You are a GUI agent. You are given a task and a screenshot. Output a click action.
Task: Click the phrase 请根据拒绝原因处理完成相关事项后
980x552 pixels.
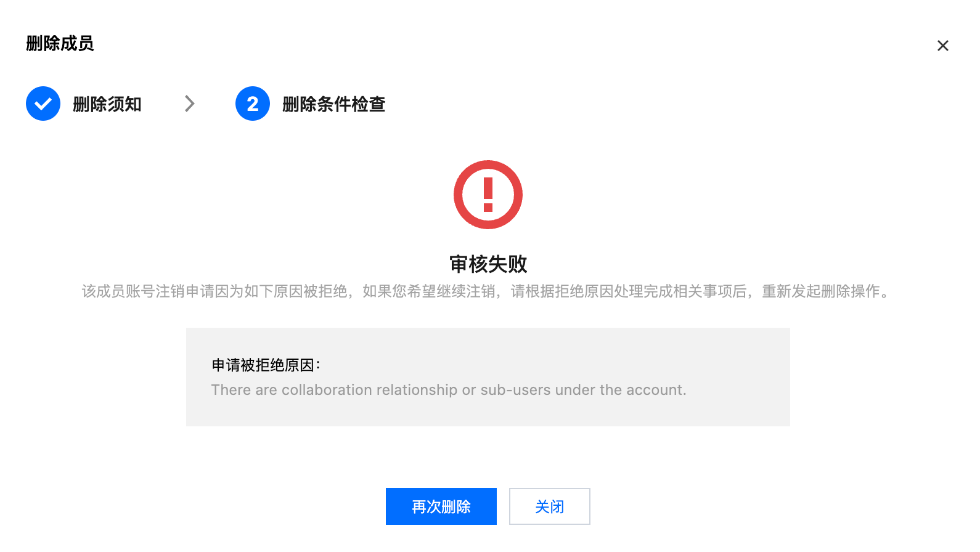click(x=629, y=291)
